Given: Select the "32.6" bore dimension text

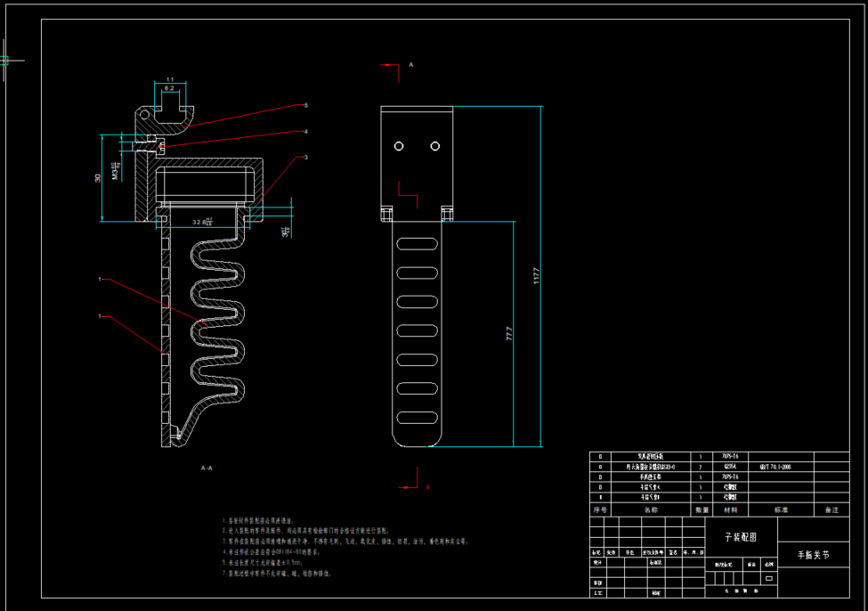Looking at the screenshot, I should pos(202,222).
